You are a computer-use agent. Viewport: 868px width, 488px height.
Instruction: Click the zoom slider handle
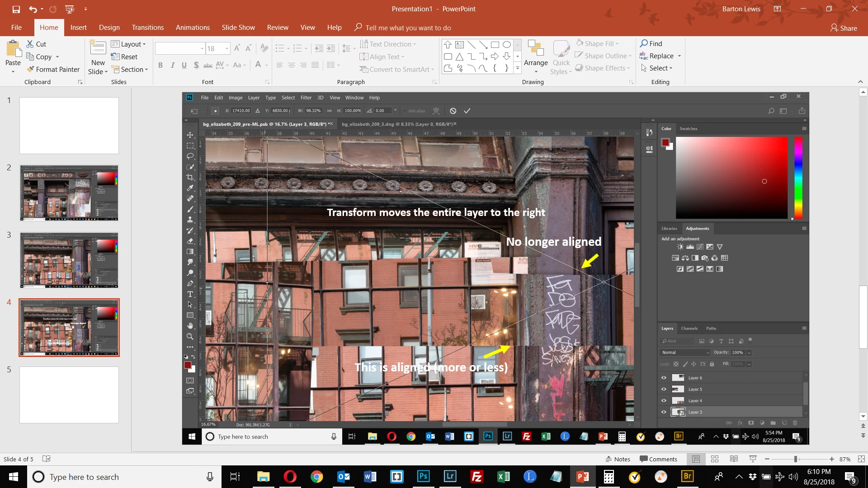795,459
